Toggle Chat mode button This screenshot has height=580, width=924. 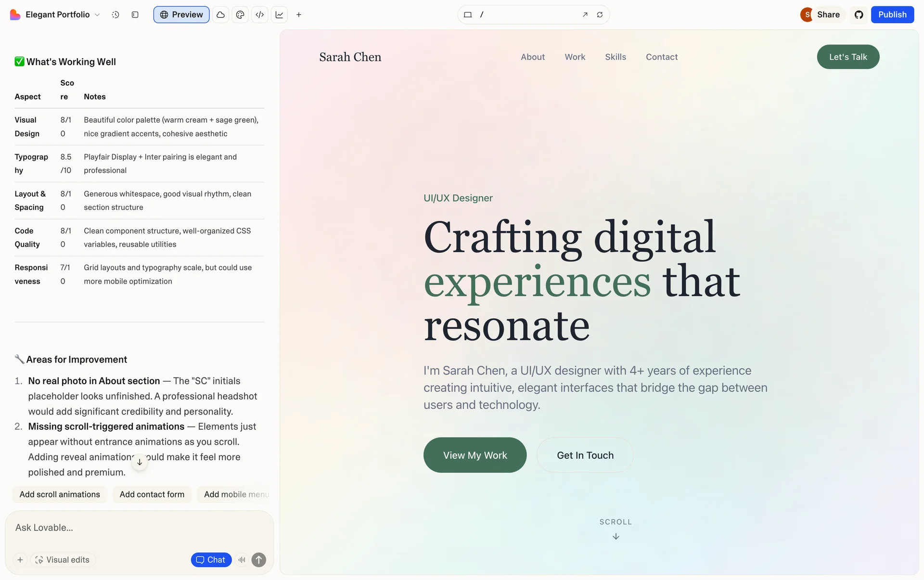[211, 560]
